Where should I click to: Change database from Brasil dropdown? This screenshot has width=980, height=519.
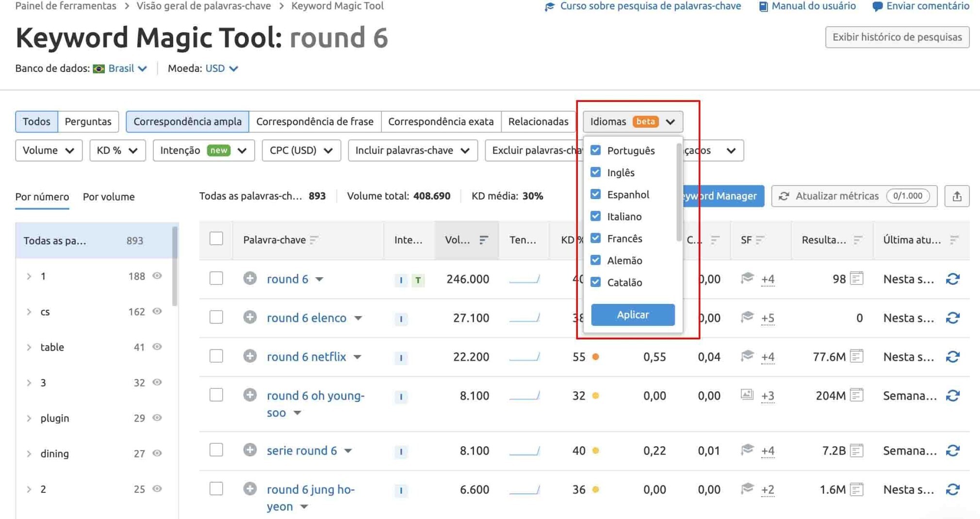(x=127, y=68)
